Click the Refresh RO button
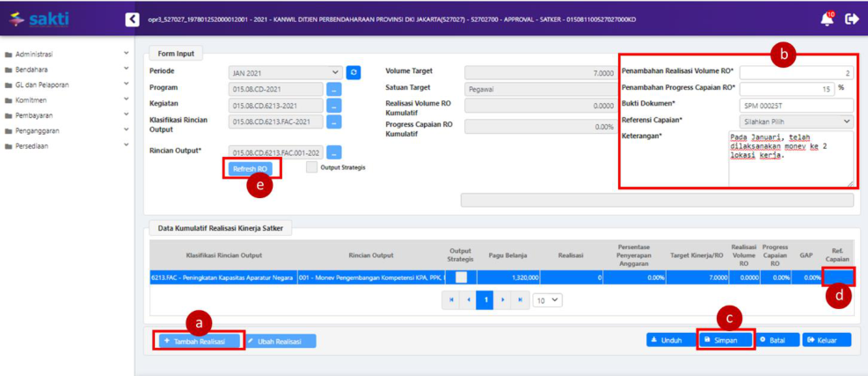This screenshot has height=376, width=868. (250, 168)
